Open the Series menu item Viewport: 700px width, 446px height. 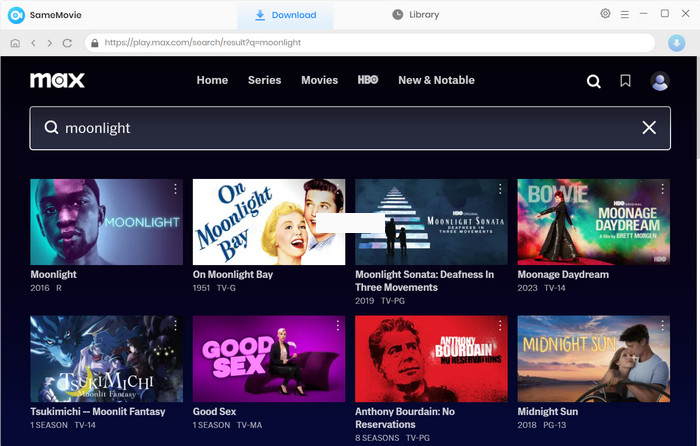pyautogui.click(x=265, y=80)
